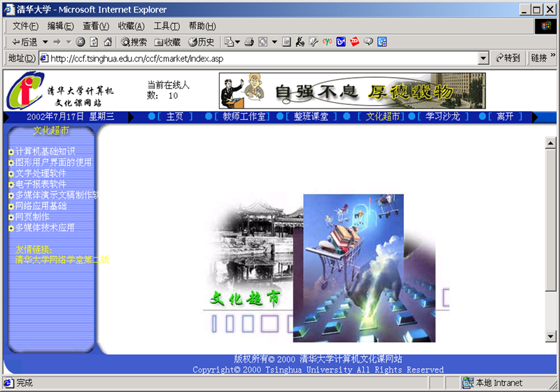Open the 图形用户界面的使用 sidebar link

pos(53,162)
